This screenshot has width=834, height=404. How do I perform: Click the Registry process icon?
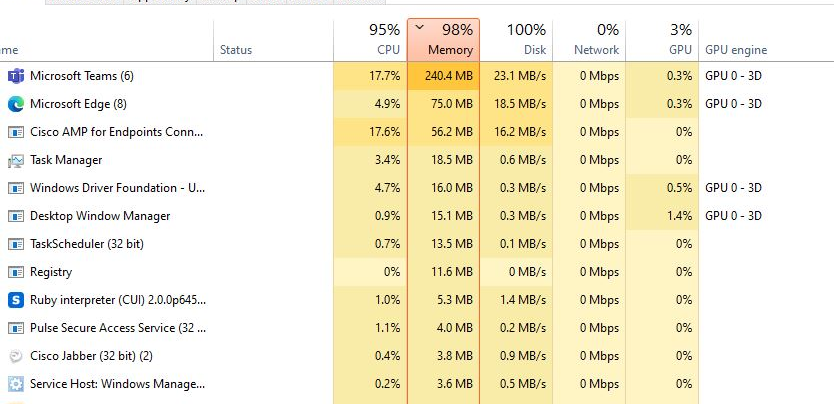tap(16, 272)
